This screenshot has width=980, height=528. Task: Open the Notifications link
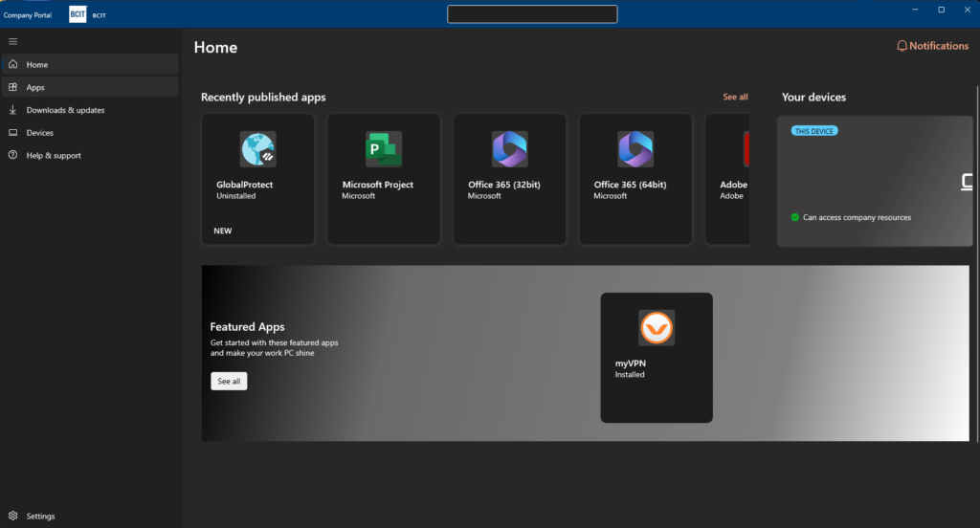click(x=932, y=46)
